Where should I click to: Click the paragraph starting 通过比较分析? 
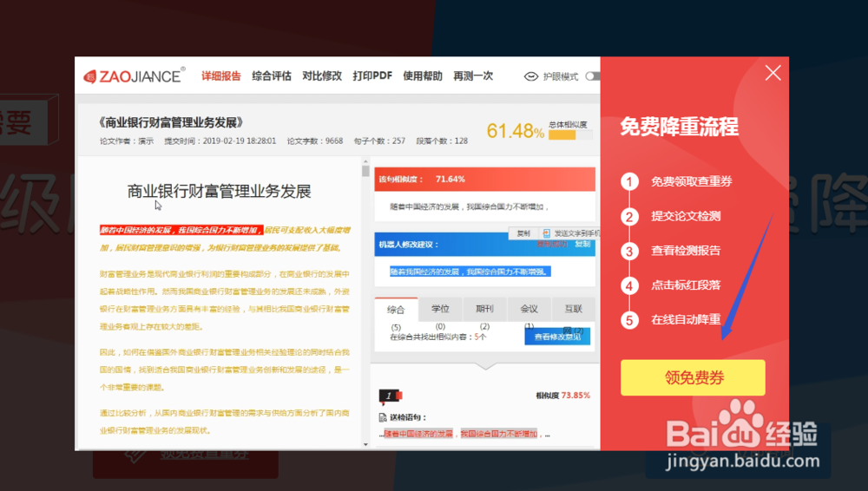click(225, 422)
